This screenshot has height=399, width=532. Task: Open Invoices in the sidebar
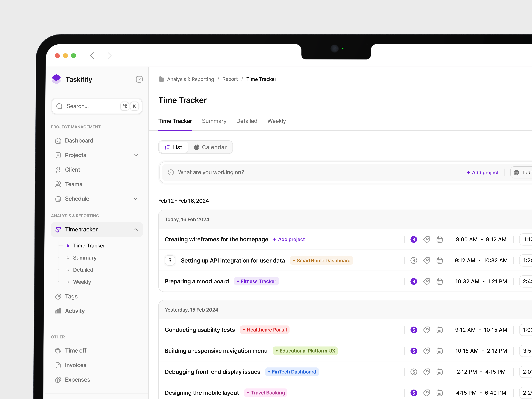pos(97,365)
